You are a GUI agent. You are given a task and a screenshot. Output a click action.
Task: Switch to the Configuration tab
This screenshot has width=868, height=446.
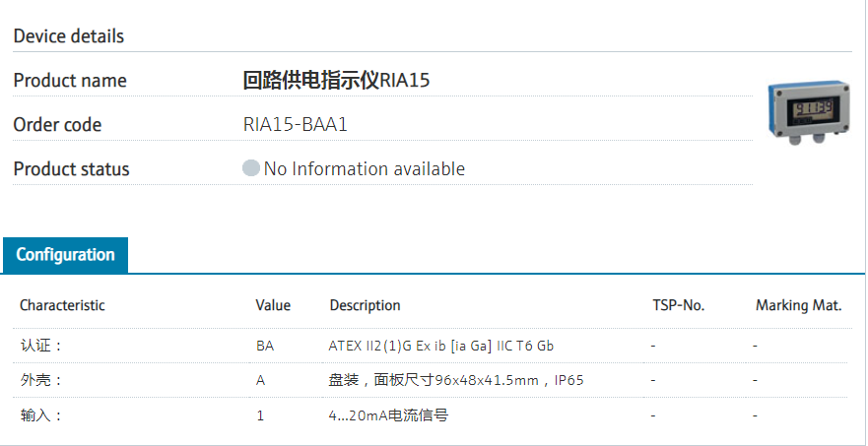tap(65, 255)
